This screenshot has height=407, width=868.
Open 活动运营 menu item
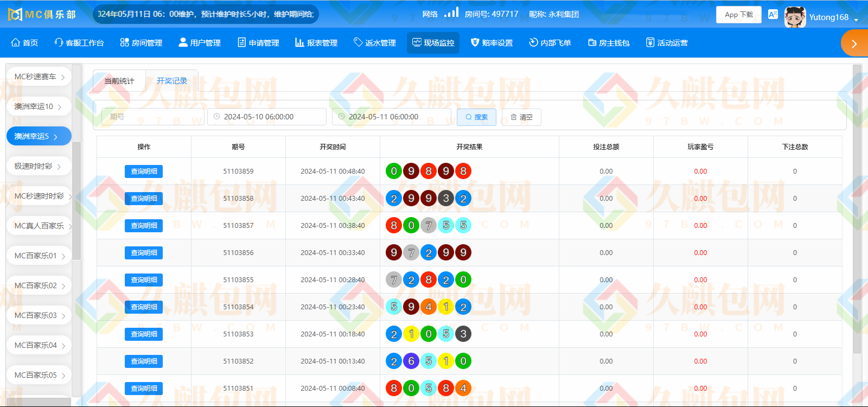coord(667,43)
